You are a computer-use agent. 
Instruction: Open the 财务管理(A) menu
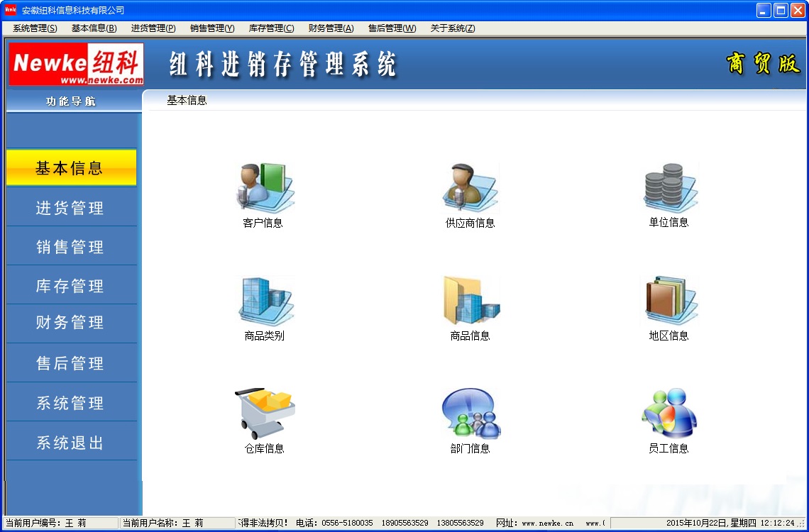[x=331, y=28]
